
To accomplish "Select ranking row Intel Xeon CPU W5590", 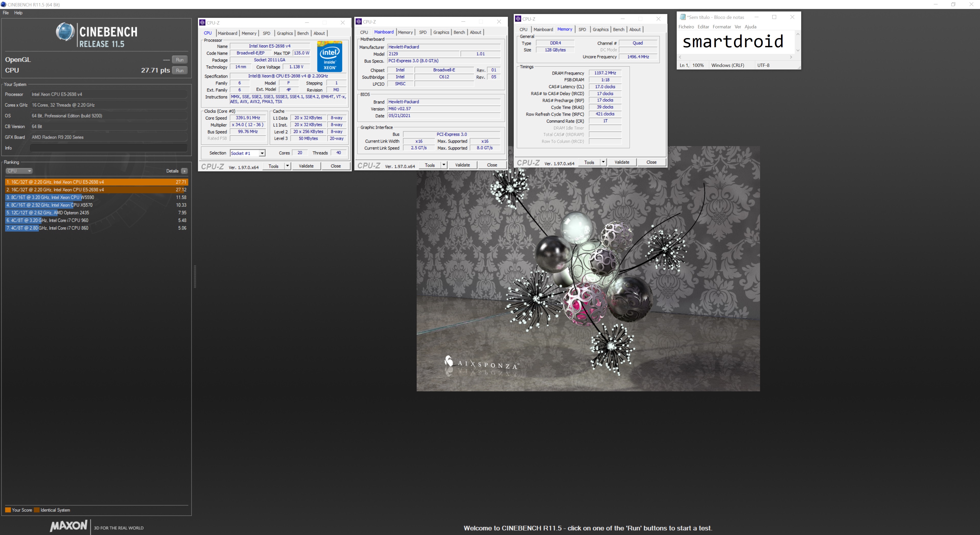I will click(97, 197).
